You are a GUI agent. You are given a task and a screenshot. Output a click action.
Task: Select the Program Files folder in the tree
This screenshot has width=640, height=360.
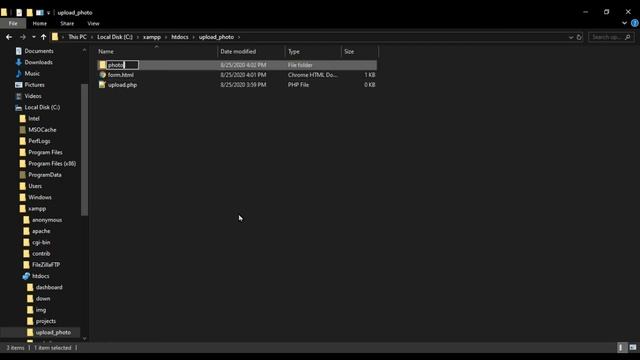click(45, 152)
